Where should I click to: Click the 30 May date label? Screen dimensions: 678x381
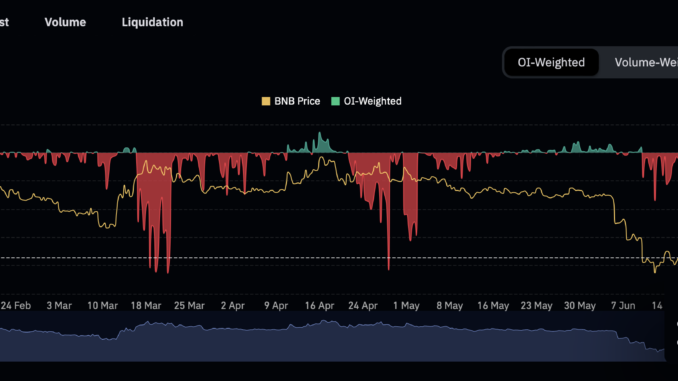tap(579, 305)
